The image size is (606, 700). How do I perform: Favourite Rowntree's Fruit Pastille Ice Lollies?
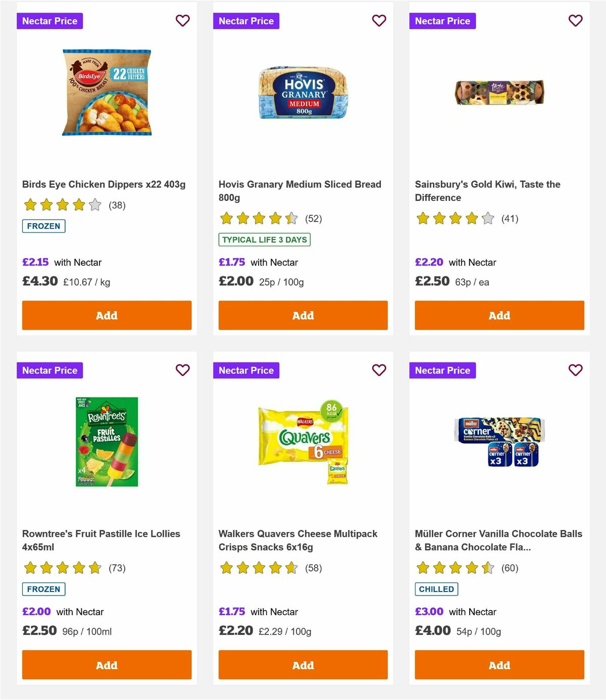click(x=182, y=370)
